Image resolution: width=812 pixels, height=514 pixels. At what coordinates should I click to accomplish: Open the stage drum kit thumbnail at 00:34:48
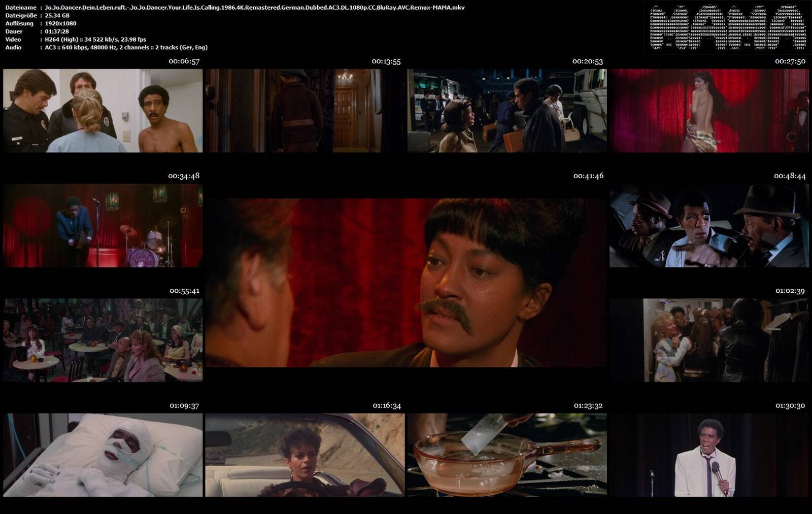[103, 226]
